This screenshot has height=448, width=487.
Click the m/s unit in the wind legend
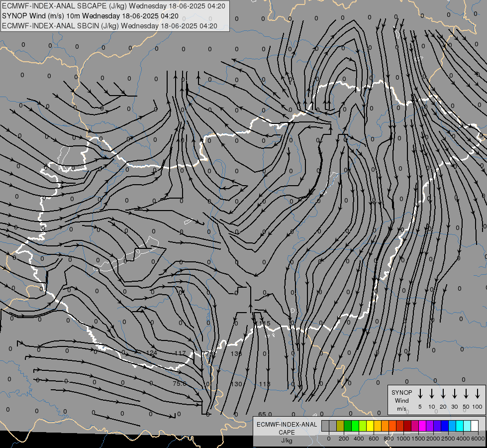coord(401,409)
